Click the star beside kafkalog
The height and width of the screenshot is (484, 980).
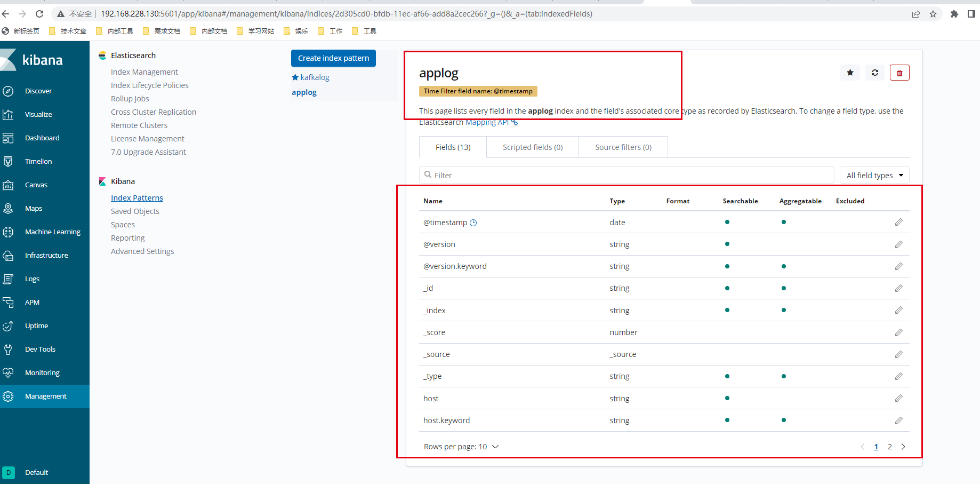pyautogui.click(x=295, y=77)
